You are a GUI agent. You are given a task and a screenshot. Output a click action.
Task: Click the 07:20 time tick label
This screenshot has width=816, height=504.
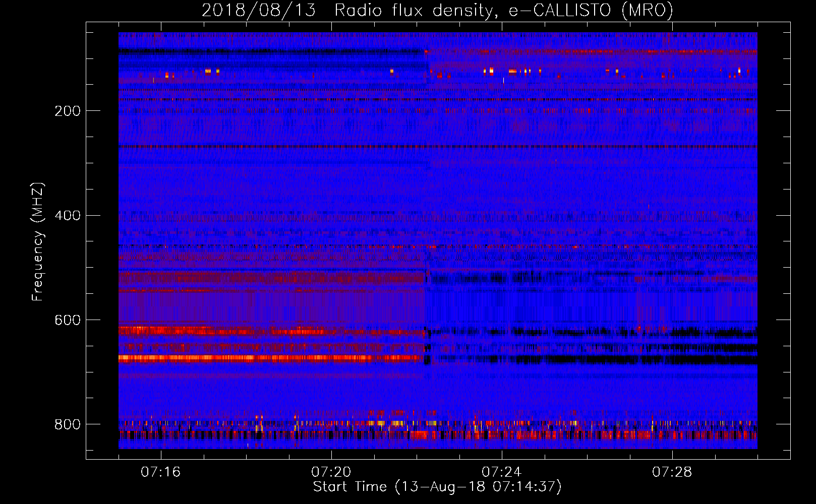(331, 472)
